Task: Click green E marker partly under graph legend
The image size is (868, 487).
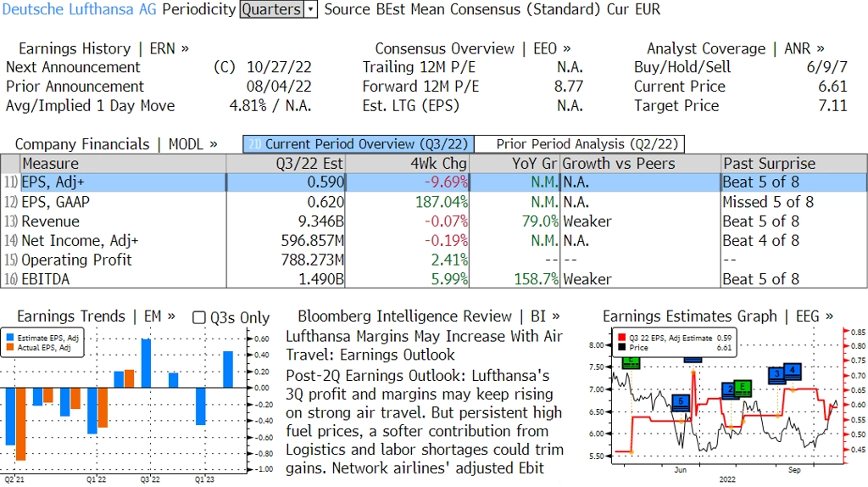Action: 631,363
